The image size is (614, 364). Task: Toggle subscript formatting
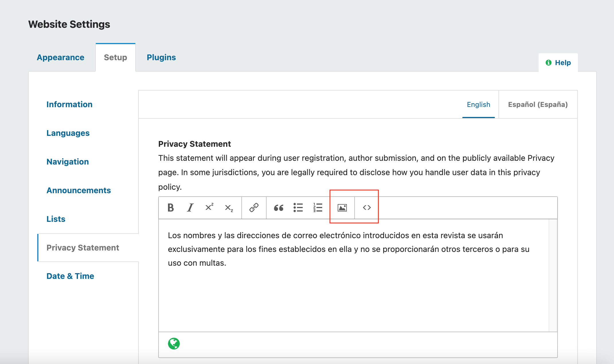228,208
